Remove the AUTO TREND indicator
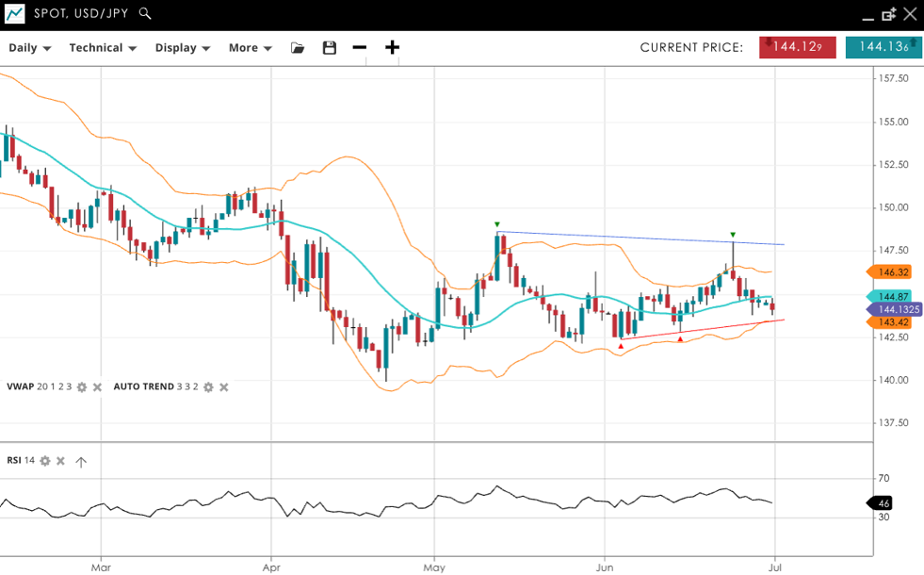 point(224,387)
